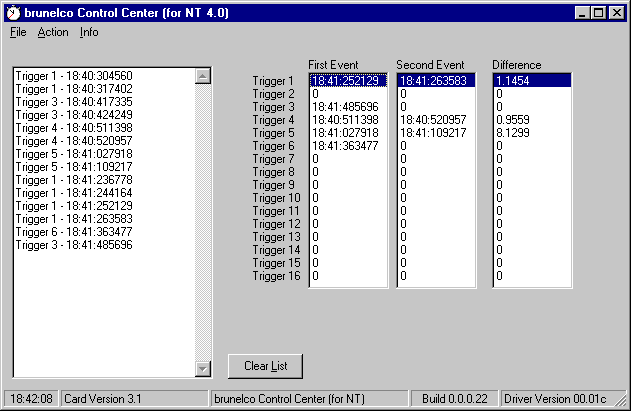Click the Second Event column header label
Image resolution: width=631 pixels, height=411 pixels.
coord(430,65)
